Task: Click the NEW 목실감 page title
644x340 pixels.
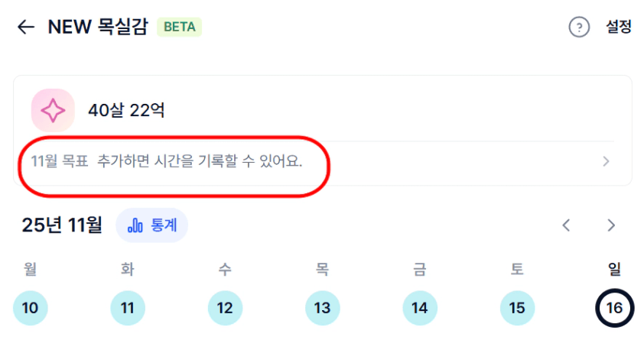Action: click(x=99, y=27)
